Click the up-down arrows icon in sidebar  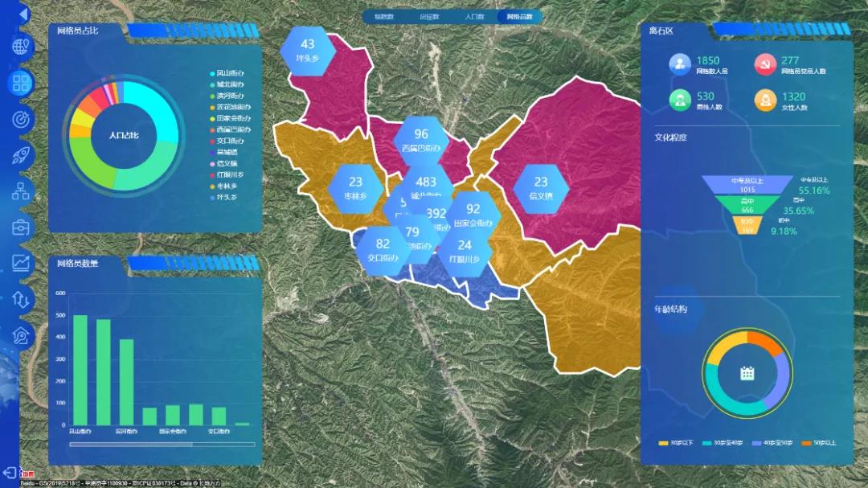(22, 299)
